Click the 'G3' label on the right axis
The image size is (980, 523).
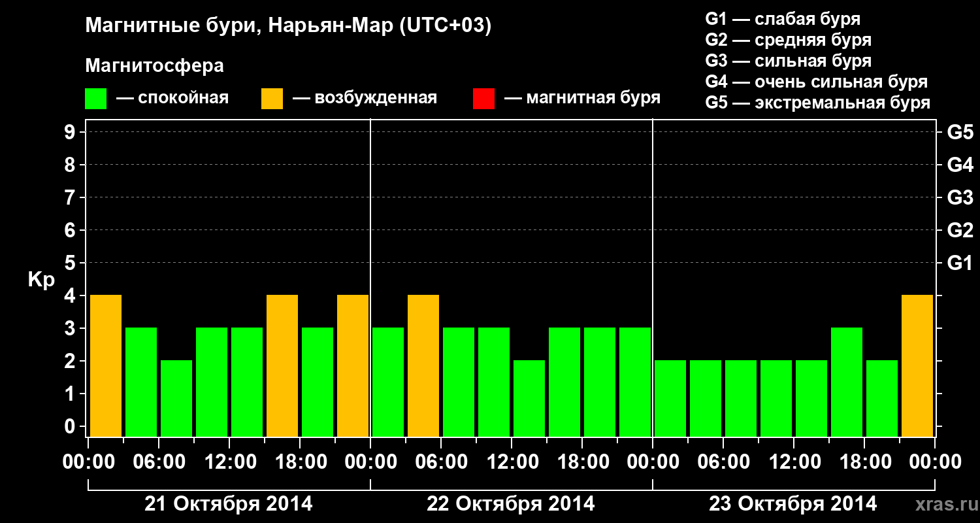click(960, 197)
